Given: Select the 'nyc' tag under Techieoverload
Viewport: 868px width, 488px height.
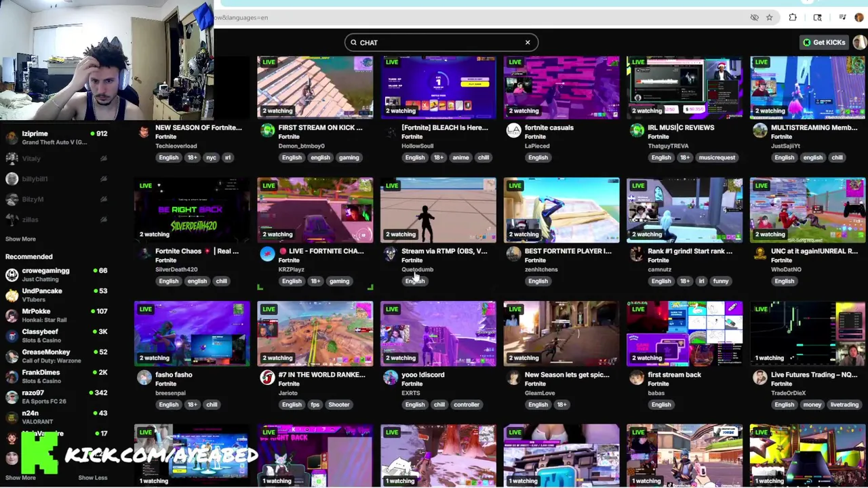Looking at the screenshot, I should (211, 157).
